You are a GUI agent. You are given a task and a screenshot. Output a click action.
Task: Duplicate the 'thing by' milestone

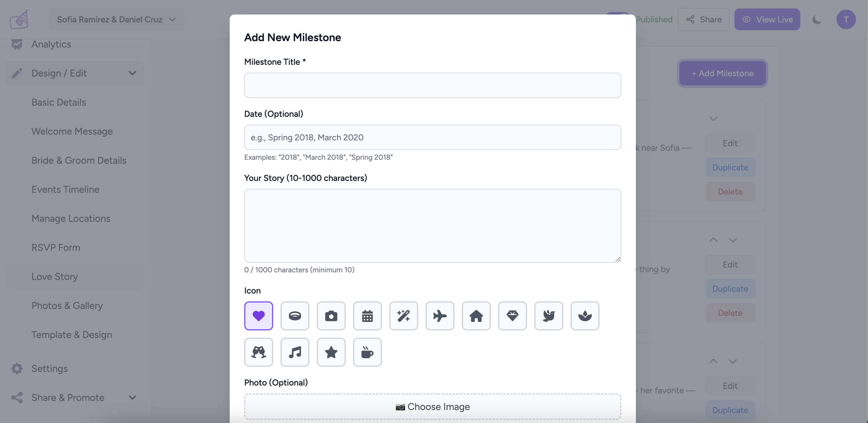[730, 289]
